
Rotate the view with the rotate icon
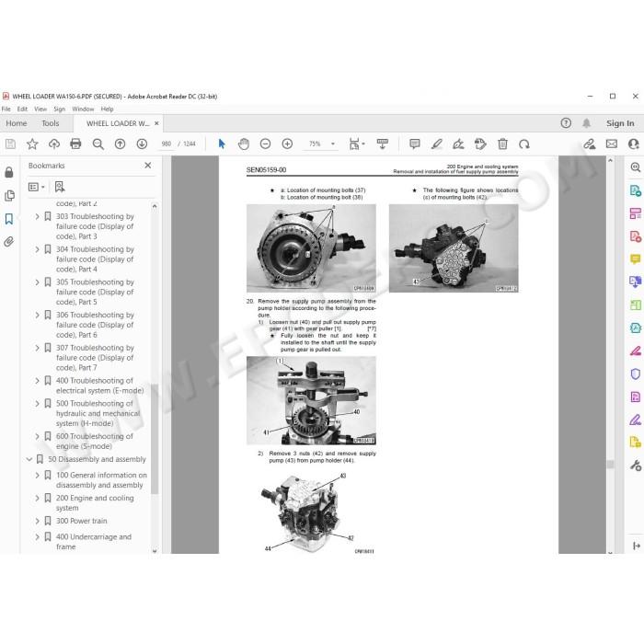click(x=524, y=144)
